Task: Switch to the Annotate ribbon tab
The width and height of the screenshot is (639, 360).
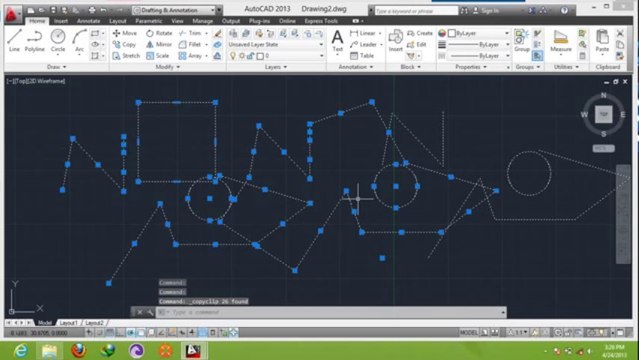Action: click(x=88, y=21)
